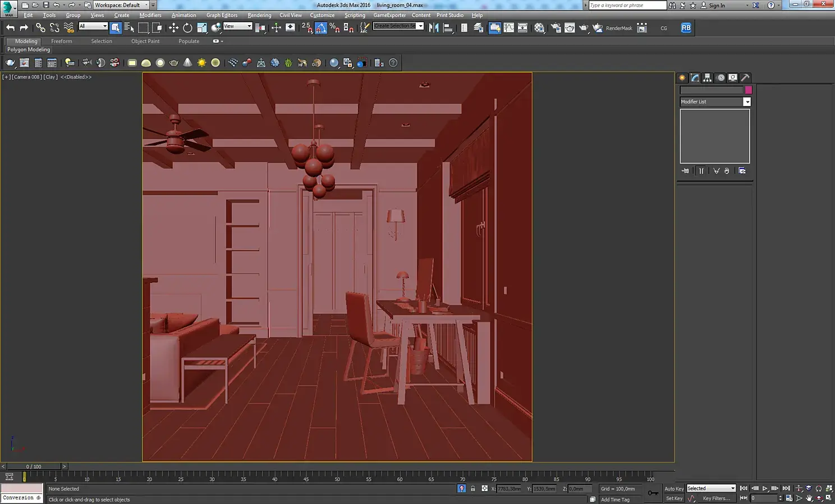Viewport: 835px width, 504px height.
Task: Click the pink object color swatch
Action: click(748, 90)
